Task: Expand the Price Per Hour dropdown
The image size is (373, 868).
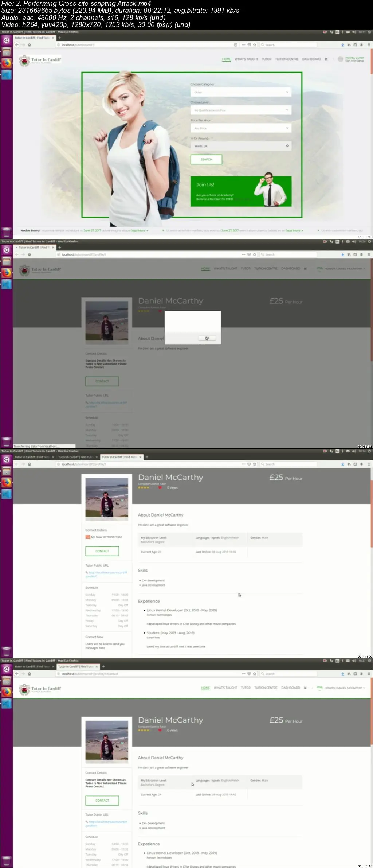Action: pyautogui.click(x=241, y=128)
